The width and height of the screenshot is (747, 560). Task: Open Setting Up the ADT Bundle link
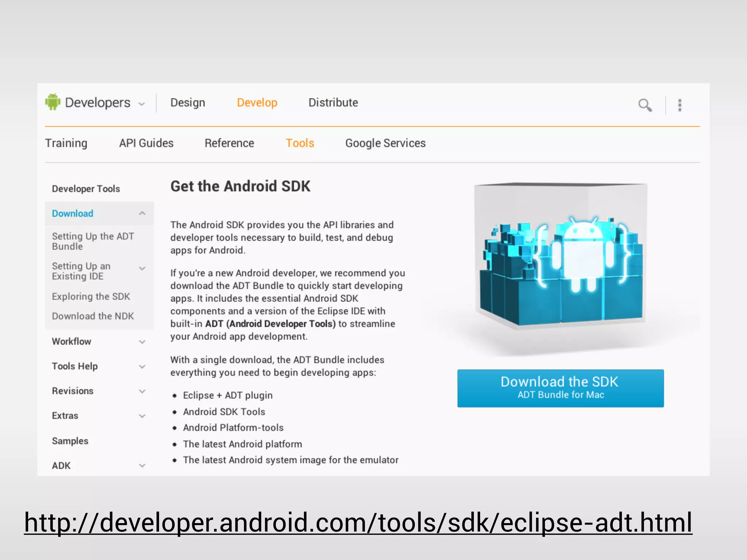click(93, 241)
